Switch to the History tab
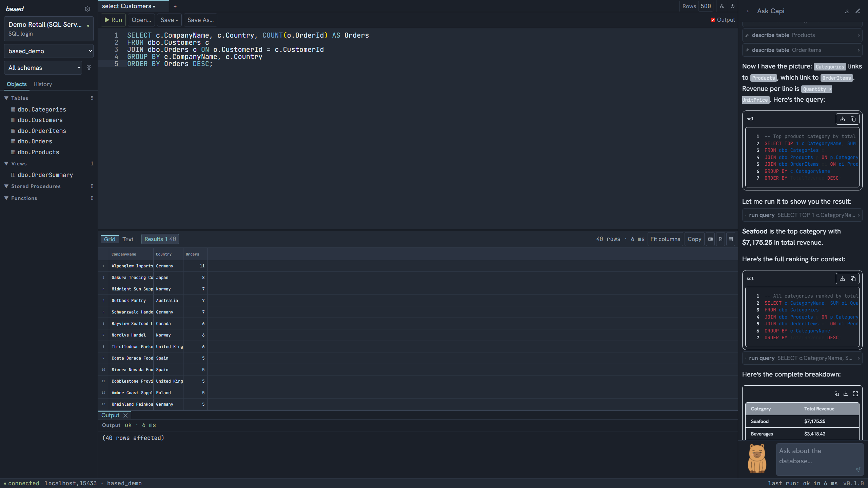The height and width of the screenshot is (488, 868). coord(43,84)
